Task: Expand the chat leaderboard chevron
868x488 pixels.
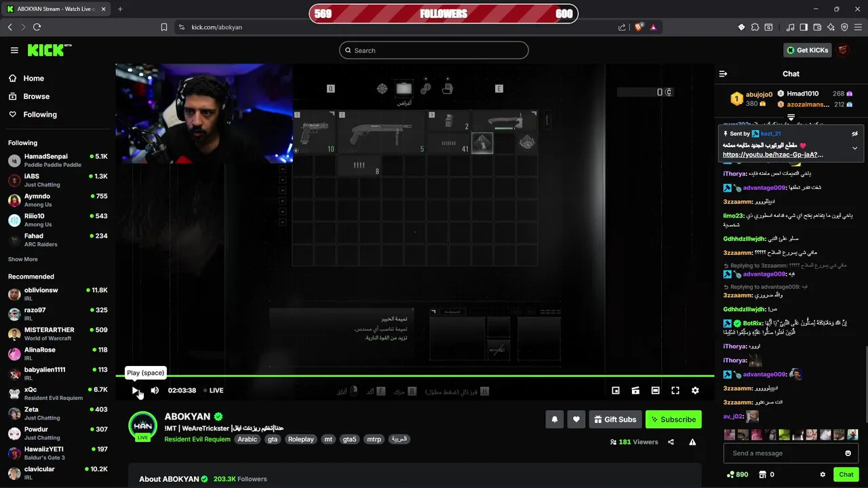Action: tap(791, 117)
